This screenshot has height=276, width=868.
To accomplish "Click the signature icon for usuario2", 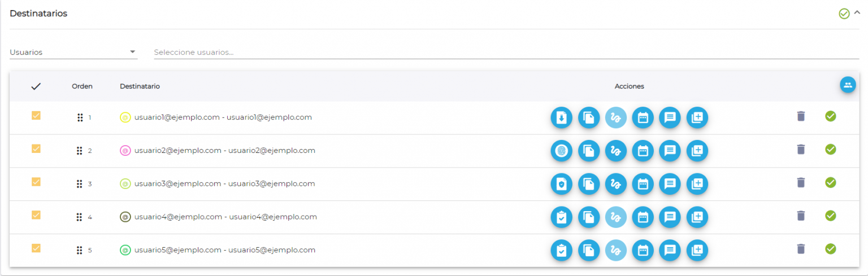I will point(615,151).
